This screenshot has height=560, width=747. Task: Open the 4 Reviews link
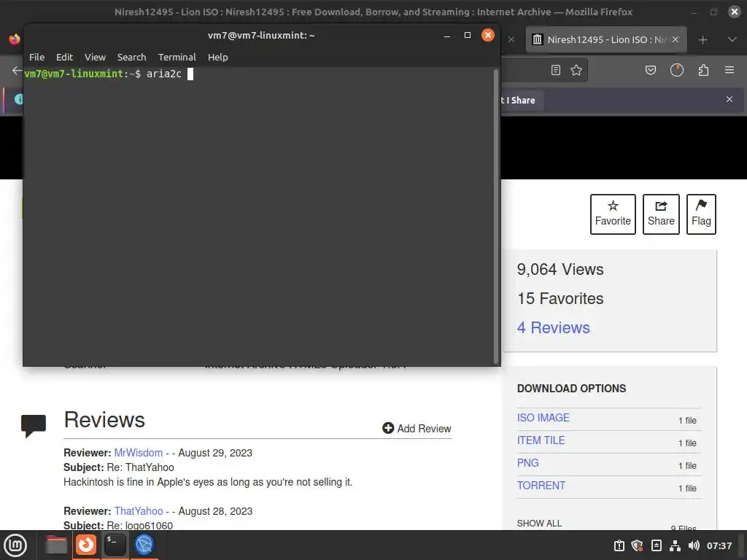coord(554,327)
